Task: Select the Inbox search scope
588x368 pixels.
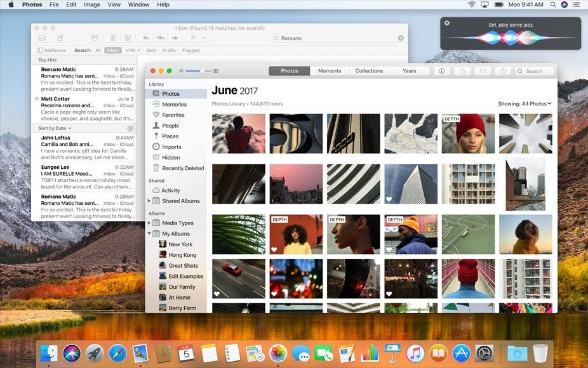Action: click(113, 50)
